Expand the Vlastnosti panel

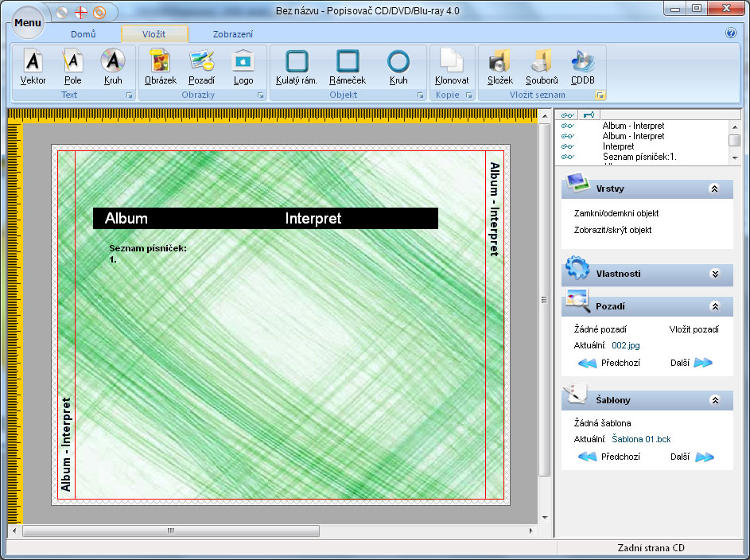click(x=714, y=274)
